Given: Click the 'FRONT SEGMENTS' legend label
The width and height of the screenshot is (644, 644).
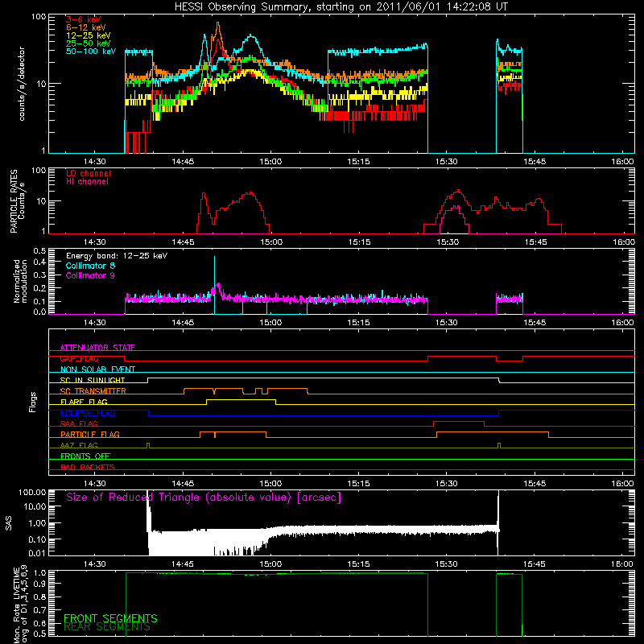Looking at the screenshot, I should [110, 618].
